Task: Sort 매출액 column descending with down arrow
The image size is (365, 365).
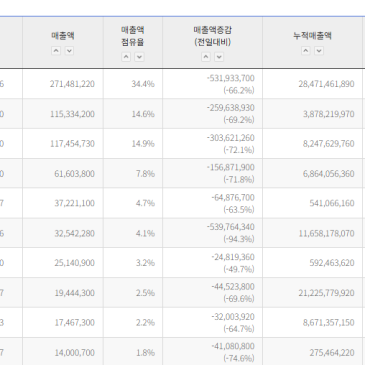Action: (69, 51)
